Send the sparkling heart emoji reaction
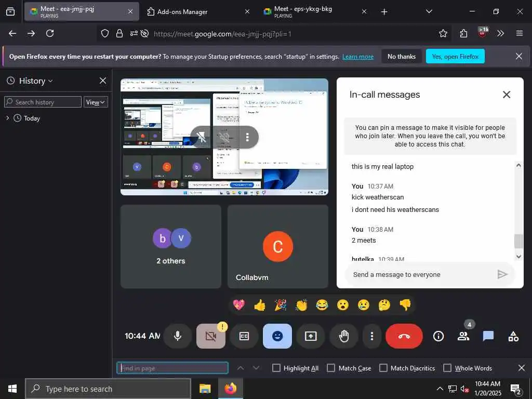 pyautogui.click(x=239, y=304)
